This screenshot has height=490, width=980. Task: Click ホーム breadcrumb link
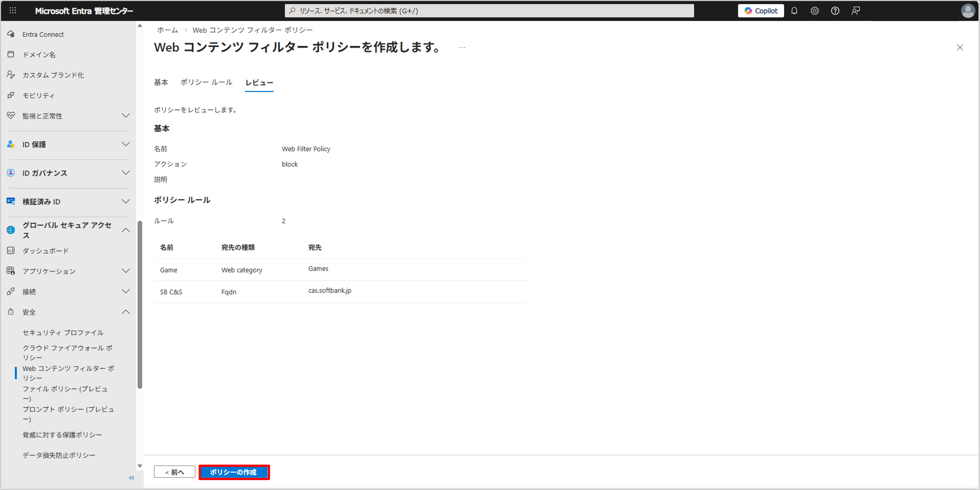(167, 30)
